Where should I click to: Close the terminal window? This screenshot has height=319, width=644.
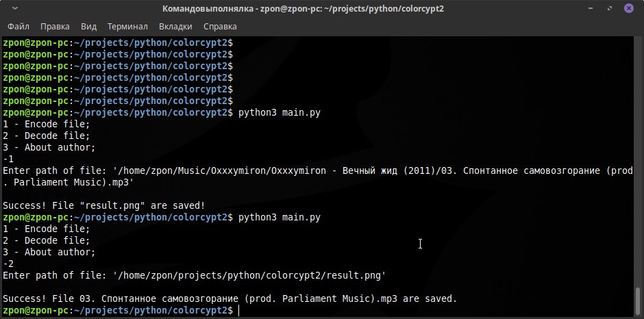click(629, 9)
